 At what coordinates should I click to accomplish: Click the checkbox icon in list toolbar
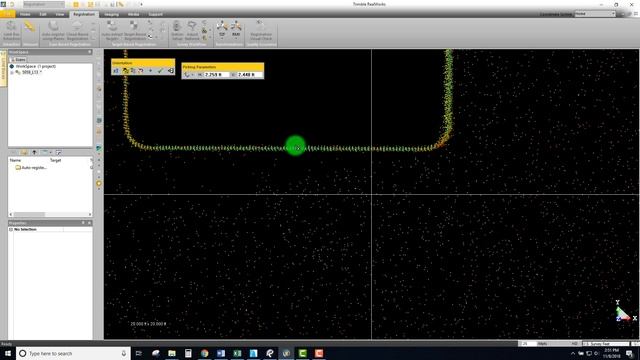click(58, 153)
